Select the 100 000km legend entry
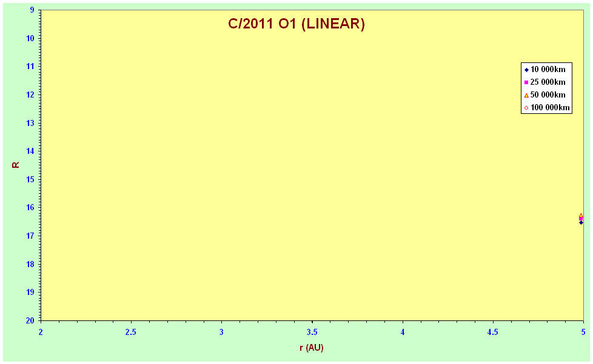The image size is (593, 364). click(x=547, y=108)
